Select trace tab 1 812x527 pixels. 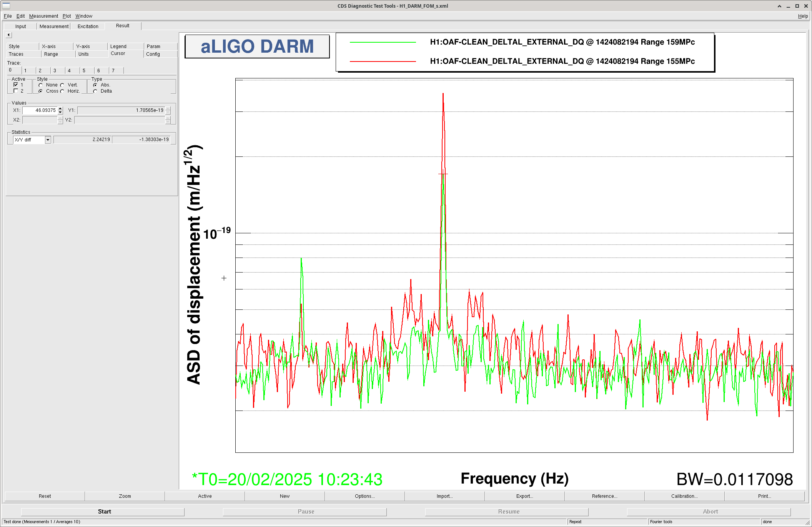29,70
